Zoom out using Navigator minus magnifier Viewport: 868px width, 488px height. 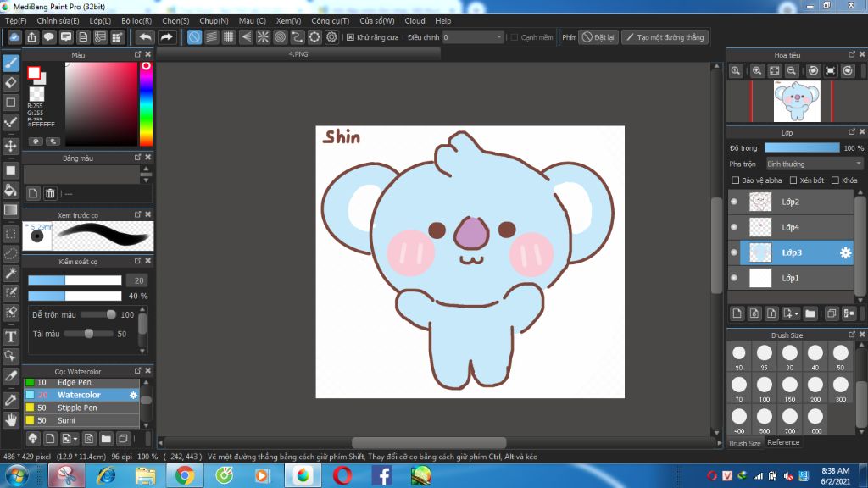[792, 71]
